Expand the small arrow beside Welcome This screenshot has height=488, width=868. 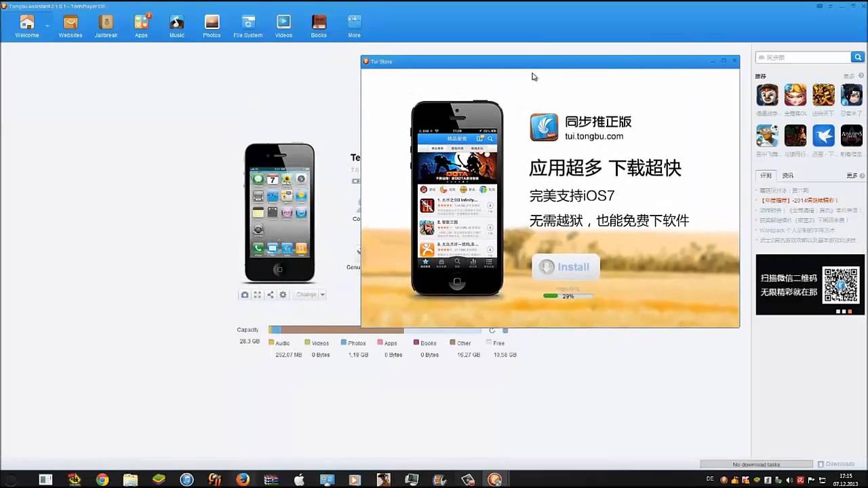[47, 26]
